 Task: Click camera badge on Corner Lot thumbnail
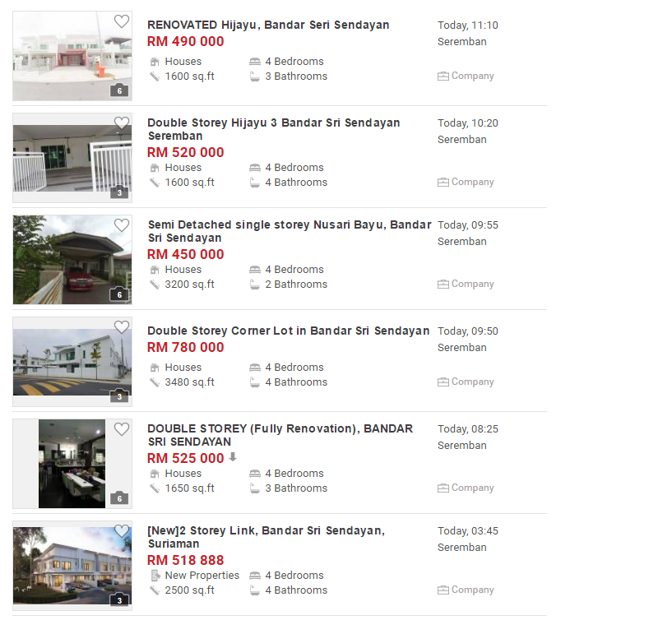119,396
